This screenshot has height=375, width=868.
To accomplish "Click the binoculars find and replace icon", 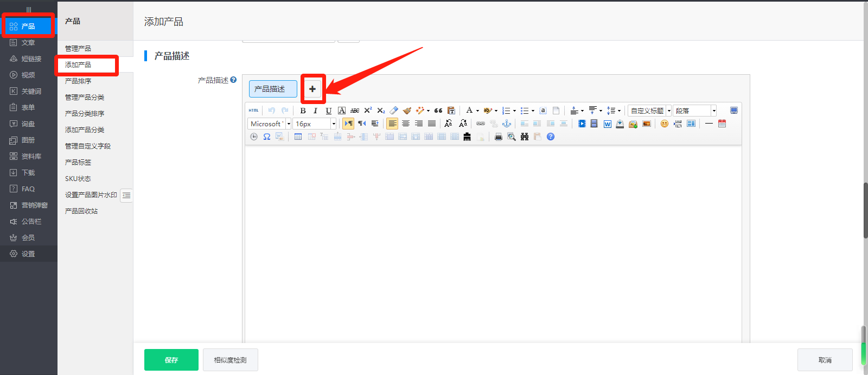I will tap(524, 137).
